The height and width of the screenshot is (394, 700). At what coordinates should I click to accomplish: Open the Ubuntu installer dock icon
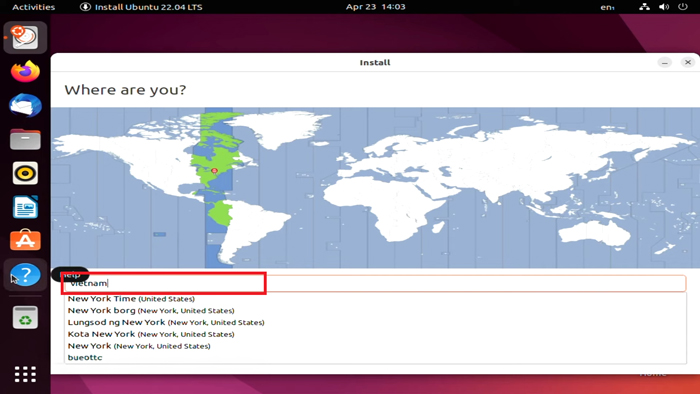(x=25, y=37)
